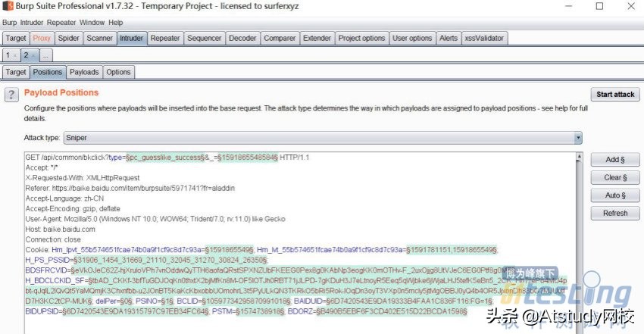Open the Burp menu
Screen dimensions: 644x334
(x=9, y=23)
